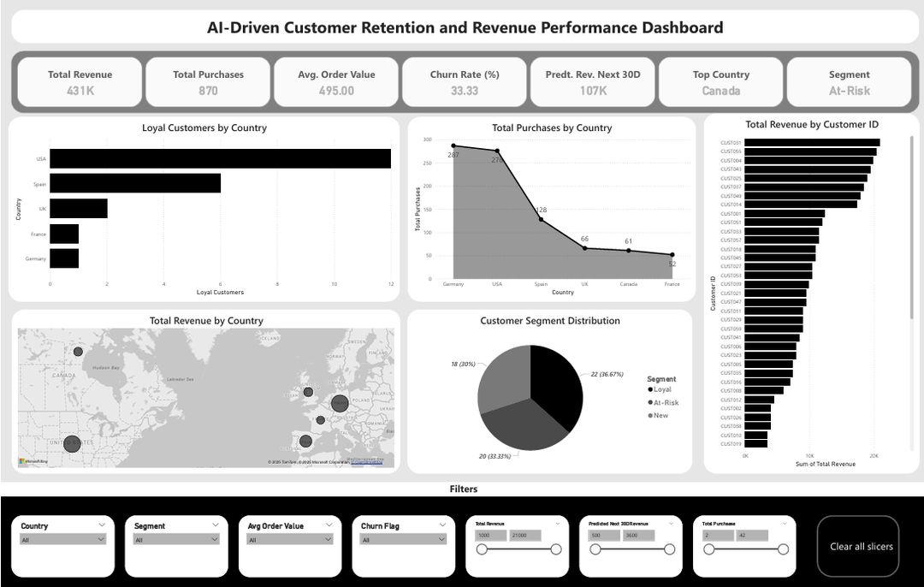Select the Loyal segment legend marker
The width and height of the screenshot is (924, 587).
click(650, 389)
